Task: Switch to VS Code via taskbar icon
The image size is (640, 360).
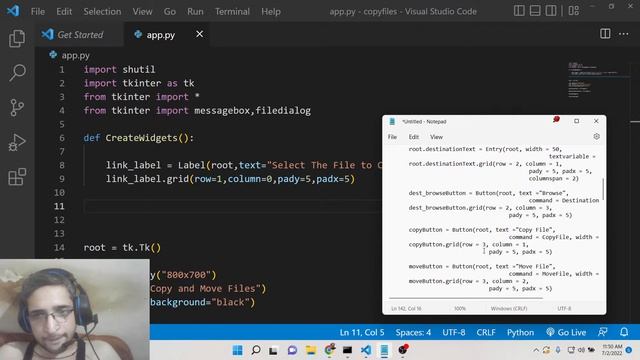Action: pyautogui.click(x=366, y=350)
